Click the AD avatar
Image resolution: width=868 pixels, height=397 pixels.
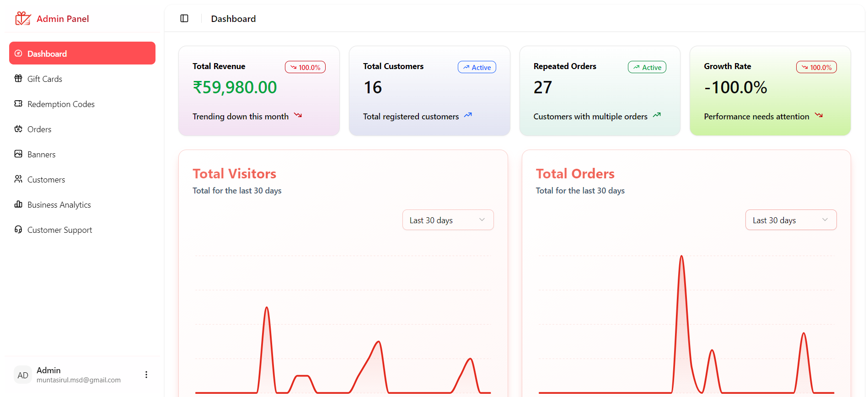click(x=23, y=375)
